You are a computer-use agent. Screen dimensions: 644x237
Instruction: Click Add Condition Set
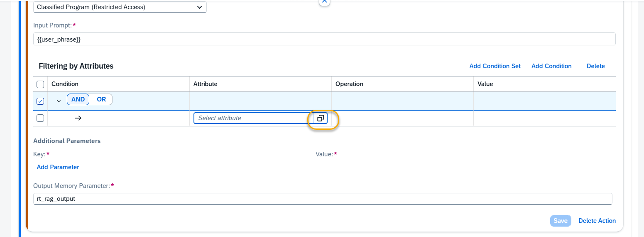click(495, 66)
